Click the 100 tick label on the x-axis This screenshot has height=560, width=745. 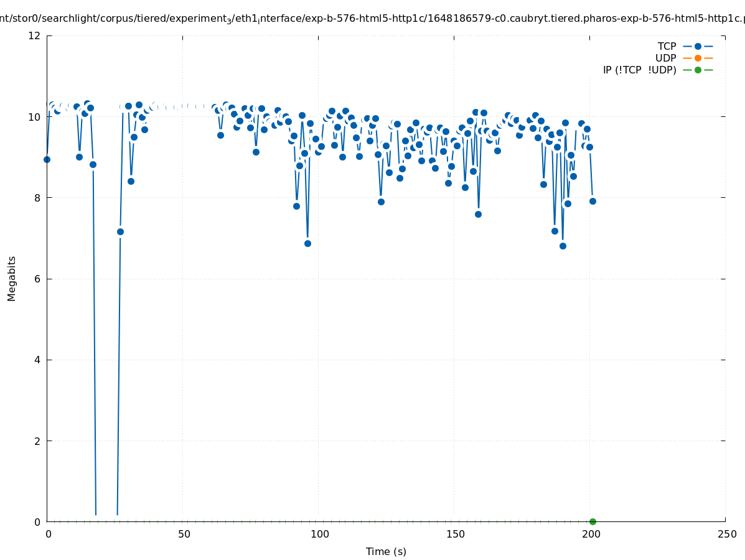click(x=319, y=534)
